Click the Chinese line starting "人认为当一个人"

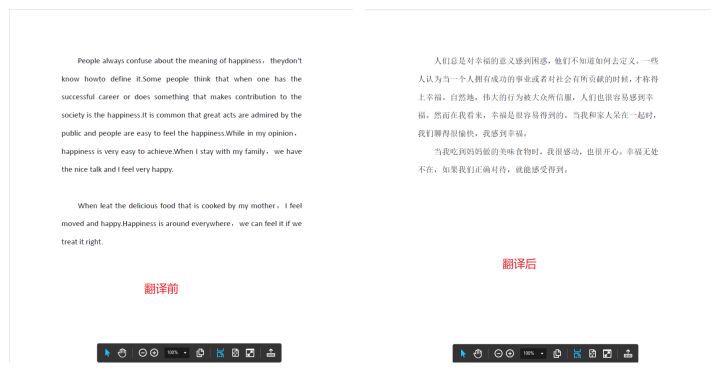[538, 79]
